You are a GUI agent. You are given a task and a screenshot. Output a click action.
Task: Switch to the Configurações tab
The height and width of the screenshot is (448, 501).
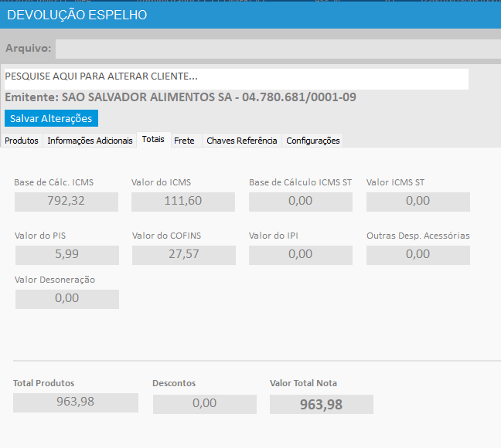pyautogui.click(x=312, y=141)
